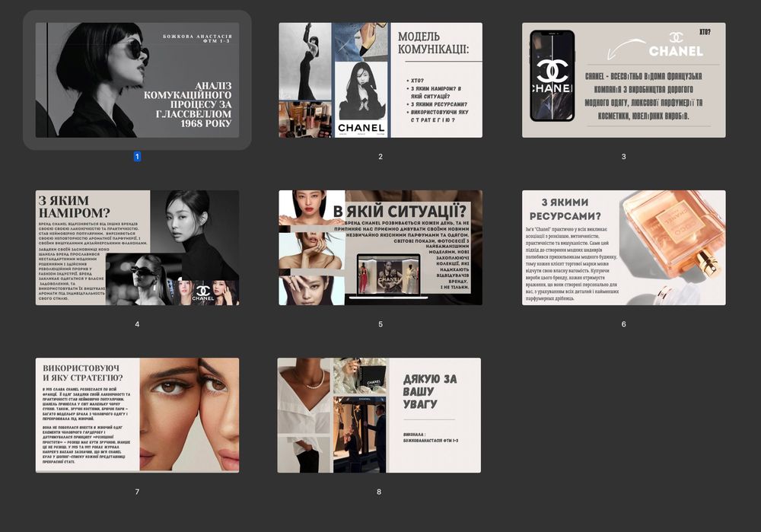The width and height of the screenshot is (761, 532).
Task: Select the title slide about Glasswell's 1968 communication analysis
Action: [137, 80]
